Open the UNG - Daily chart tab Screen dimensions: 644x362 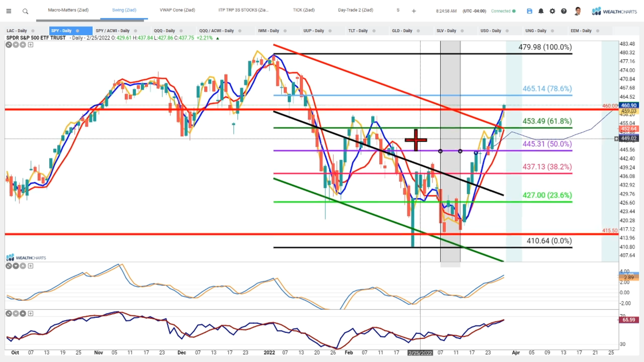(536, 31)
